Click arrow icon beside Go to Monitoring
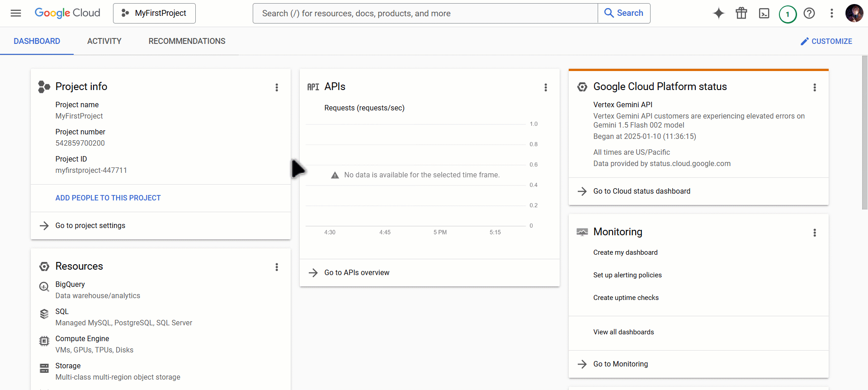 (x=582, y=364)
